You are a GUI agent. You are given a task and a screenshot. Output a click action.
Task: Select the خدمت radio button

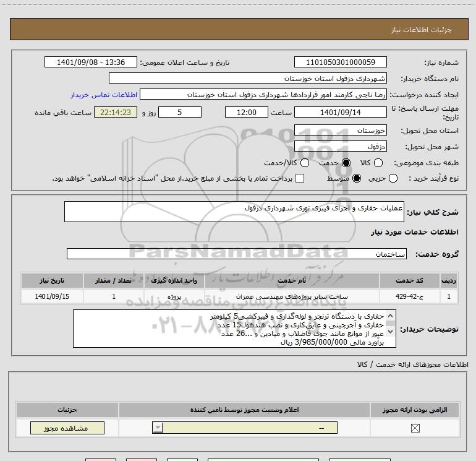click(x=346, y=163)
